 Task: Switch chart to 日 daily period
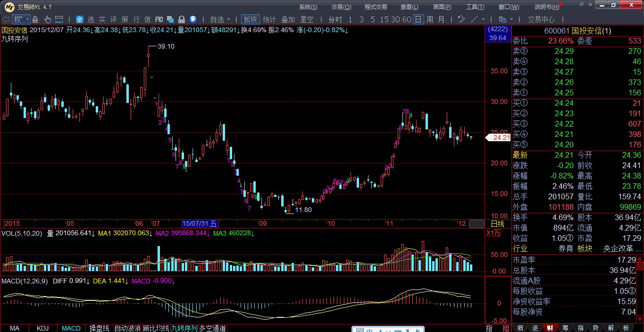point(418,19)
